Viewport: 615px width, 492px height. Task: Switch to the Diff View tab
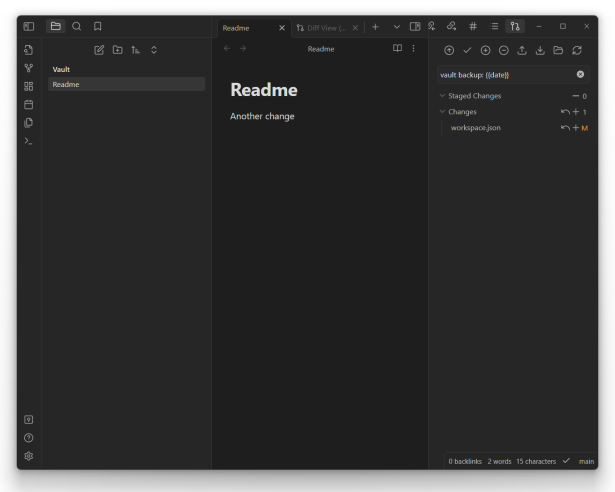[321, 28]
